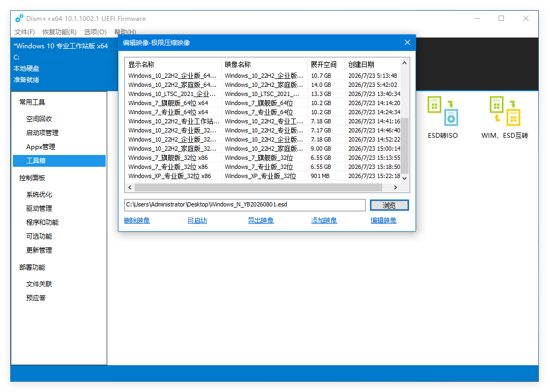The height and width of the screenshot is (392, 549).
Task: Click the horizontal scrollbar left arrow
Action: (x=130, y=187)
